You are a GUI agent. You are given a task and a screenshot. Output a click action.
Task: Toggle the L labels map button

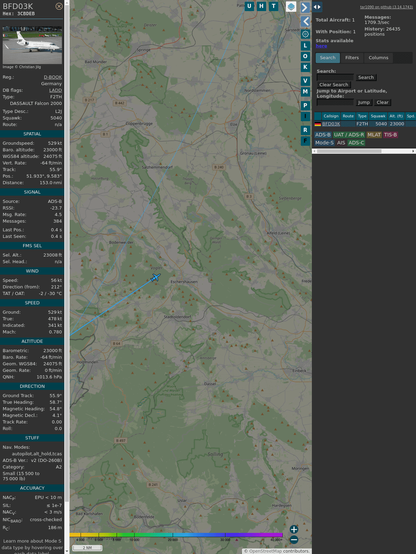pyautogui.click(x=305, y=46)
